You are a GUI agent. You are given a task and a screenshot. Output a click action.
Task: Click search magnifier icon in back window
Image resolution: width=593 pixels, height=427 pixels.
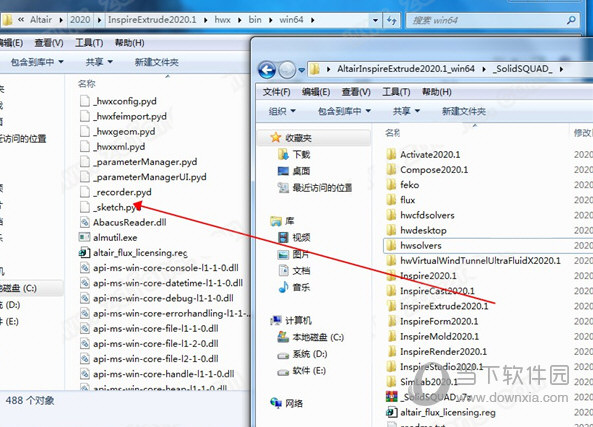571,20
